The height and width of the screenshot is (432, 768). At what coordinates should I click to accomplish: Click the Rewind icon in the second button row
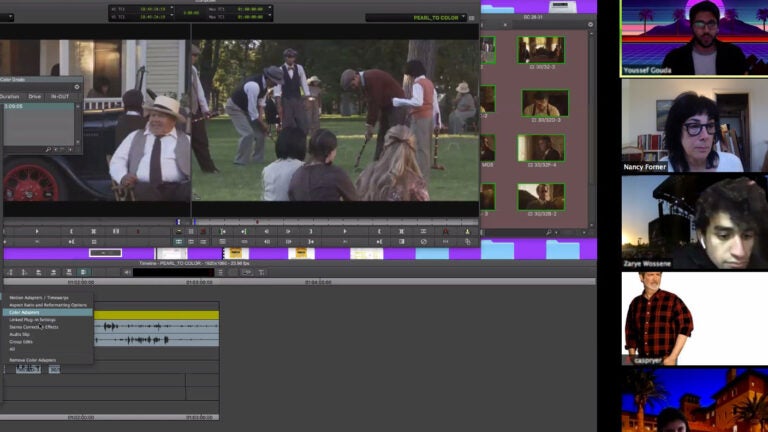266,241
